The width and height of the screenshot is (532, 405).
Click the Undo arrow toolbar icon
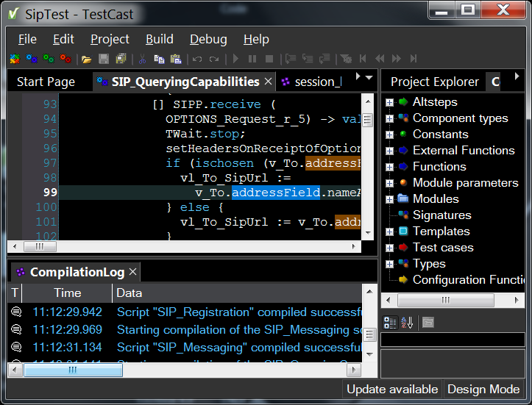coord(197,59)
